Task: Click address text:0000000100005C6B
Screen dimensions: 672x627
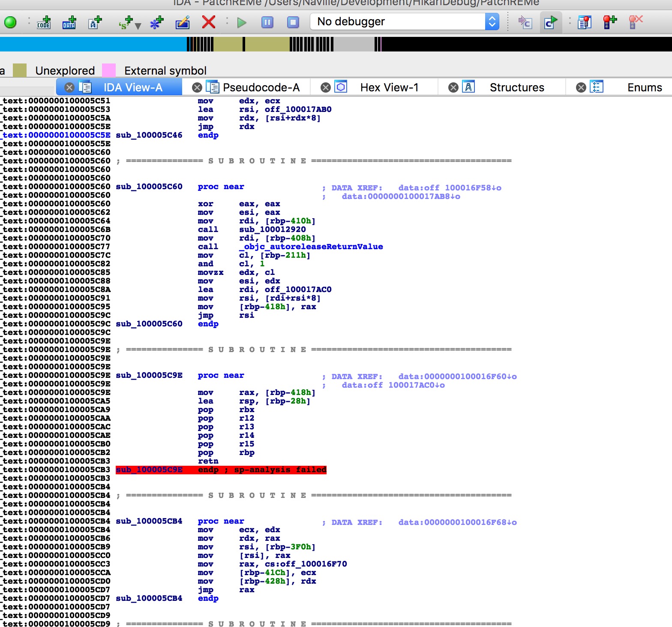Action: pyautogui.click(x=57, y=229)
